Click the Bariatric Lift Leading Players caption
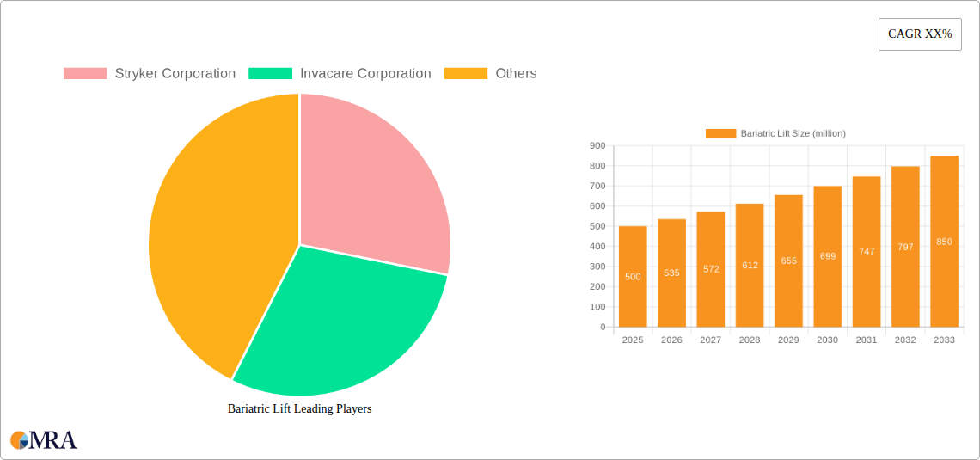980x460 pixels. [299, 408]
